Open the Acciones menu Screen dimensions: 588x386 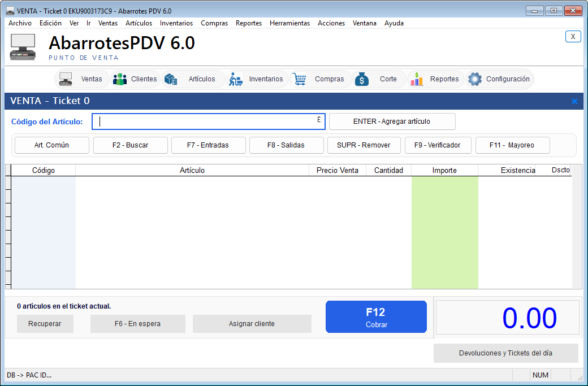[x=331, y=23]
